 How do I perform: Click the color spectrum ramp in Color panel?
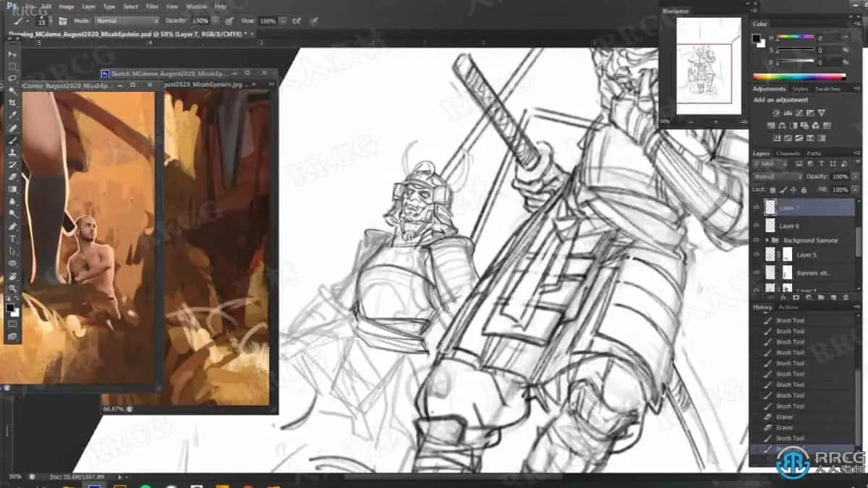click(799, 77)
